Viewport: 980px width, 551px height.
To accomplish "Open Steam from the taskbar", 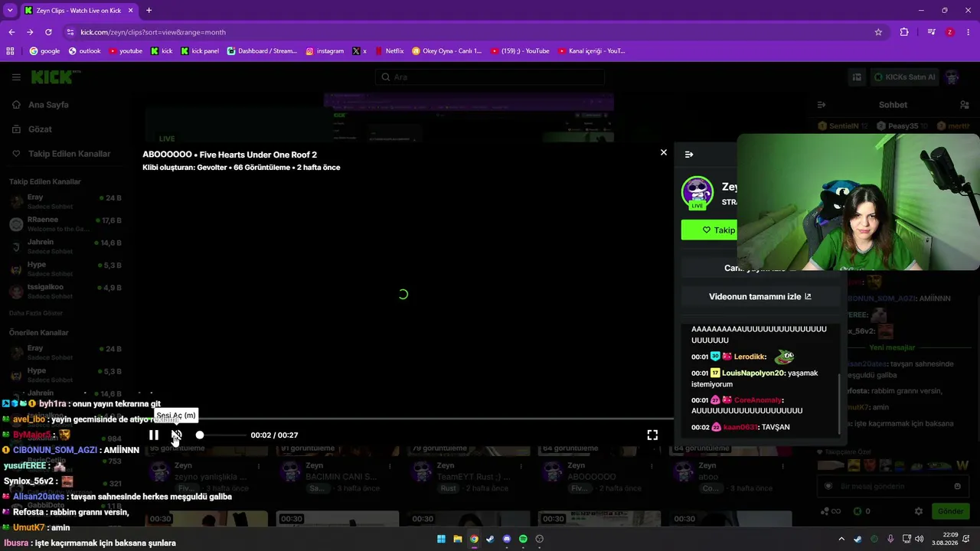I will [490, 539].
